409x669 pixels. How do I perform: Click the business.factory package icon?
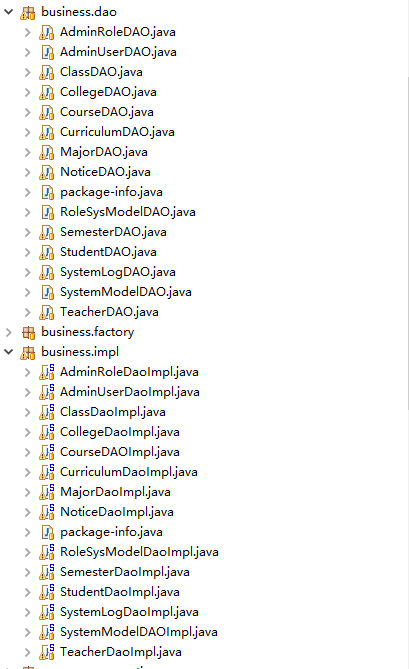click(28, 332)
